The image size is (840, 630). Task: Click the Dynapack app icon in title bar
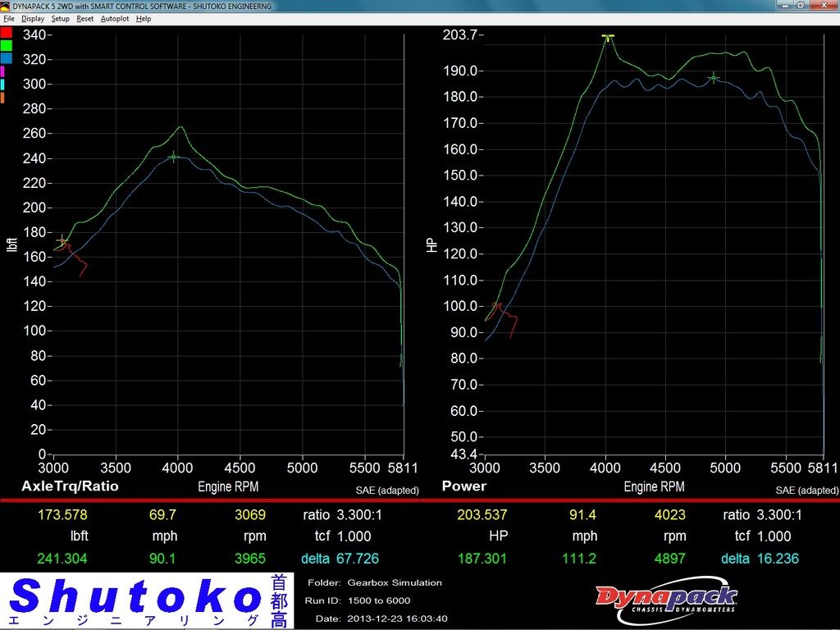click(6, 6)
